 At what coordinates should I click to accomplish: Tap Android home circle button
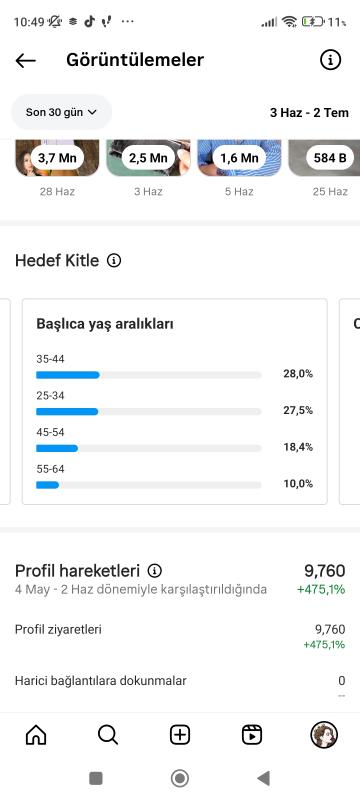pyautogui.click(x=179, y=778)
